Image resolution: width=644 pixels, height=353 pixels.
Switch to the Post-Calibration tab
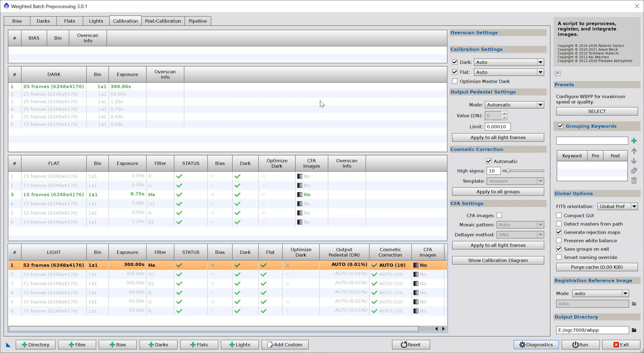(163, 21)
